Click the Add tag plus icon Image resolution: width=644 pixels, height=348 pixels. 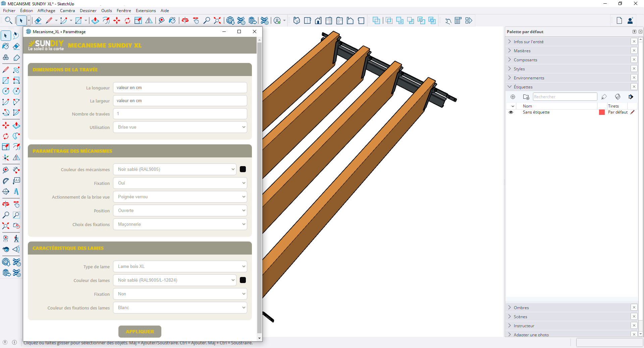(513, 97)
